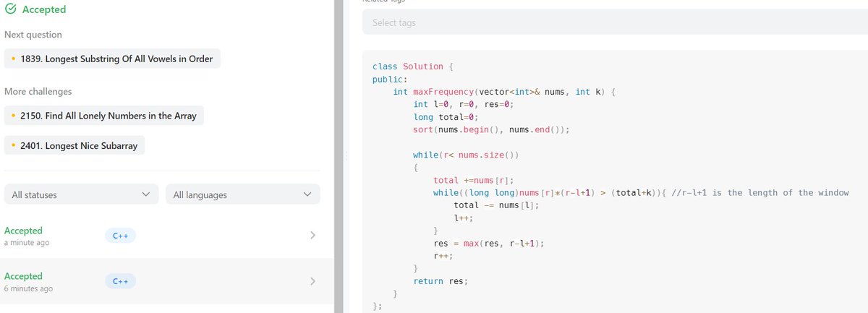This screenshot has height=313, width=868.
Task: Click the 'while(r< nums.size())' code line
Action: click(x=467, y=155)
